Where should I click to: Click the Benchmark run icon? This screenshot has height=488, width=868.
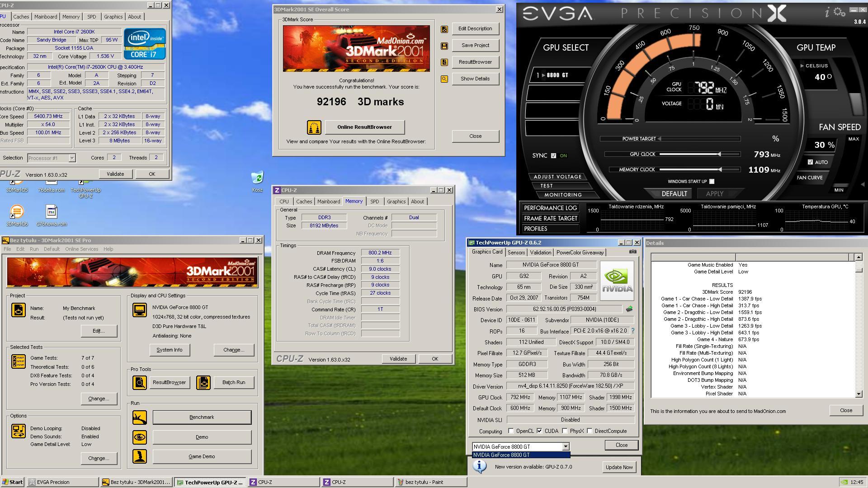click(x=140, y=418)
